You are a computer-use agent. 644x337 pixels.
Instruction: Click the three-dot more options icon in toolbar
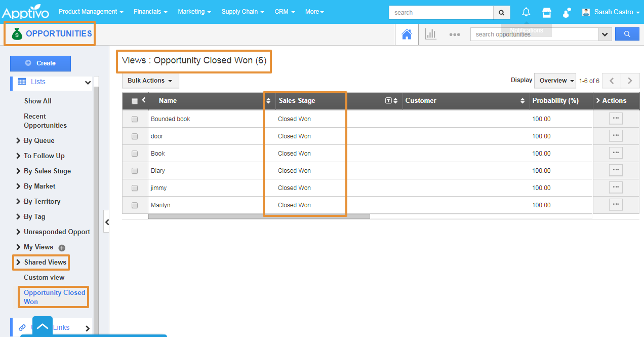(x=454, y=34)
